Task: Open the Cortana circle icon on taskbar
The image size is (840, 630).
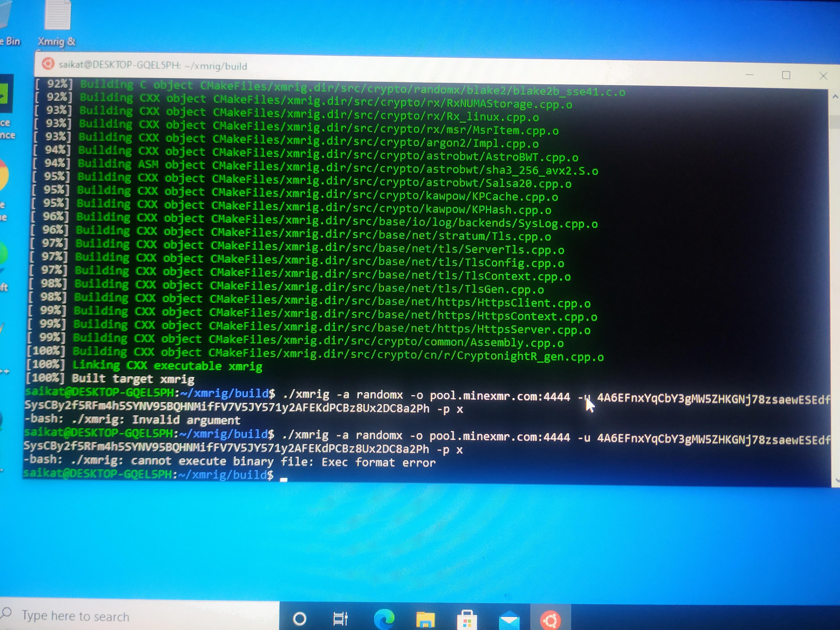Action: pyautogui.click(x=300, y=619)
